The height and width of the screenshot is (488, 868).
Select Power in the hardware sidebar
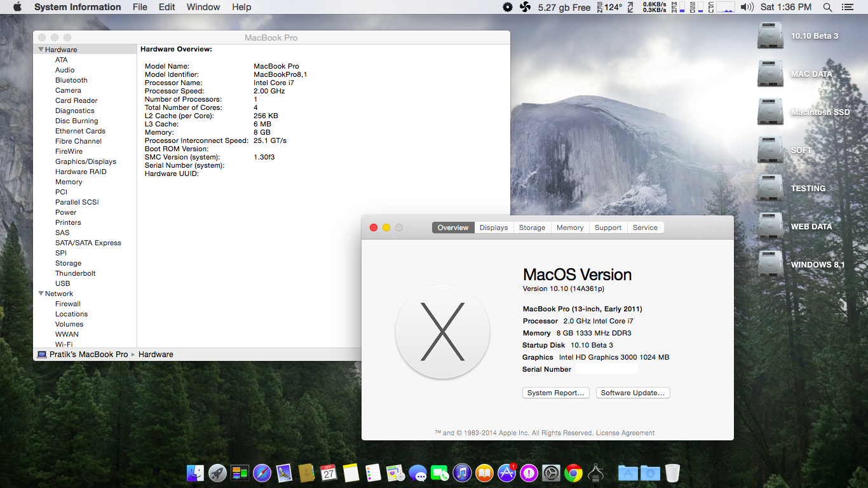pyautogui.click(x=65, y=212)
